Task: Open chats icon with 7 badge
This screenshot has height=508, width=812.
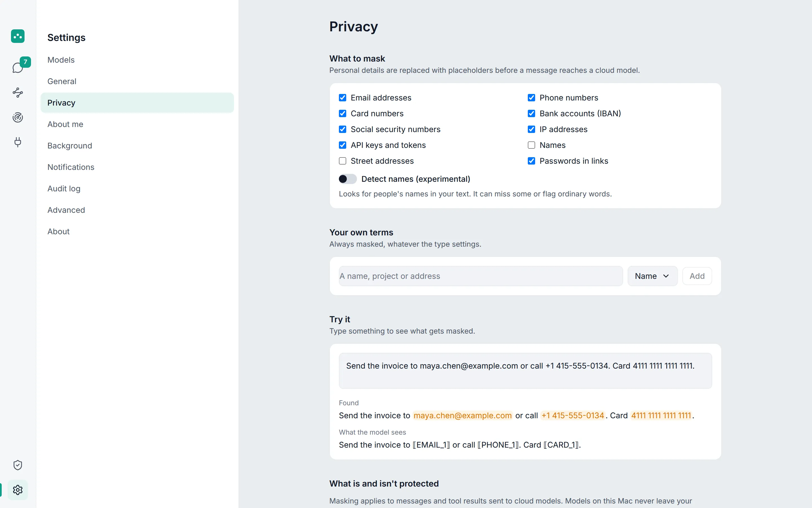Action: point(18,67)
